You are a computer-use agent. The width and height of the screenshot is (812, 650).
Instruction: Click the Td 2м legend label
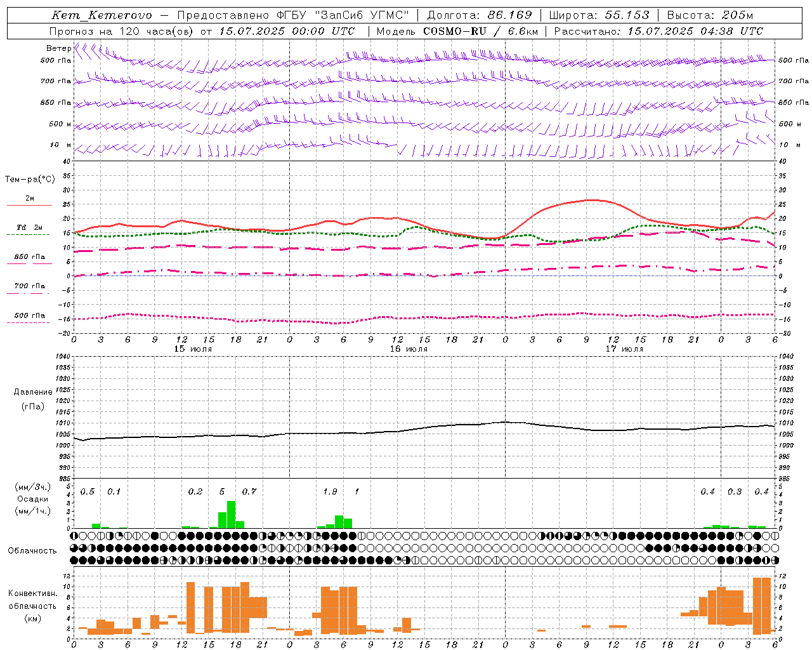click(29, 227)
